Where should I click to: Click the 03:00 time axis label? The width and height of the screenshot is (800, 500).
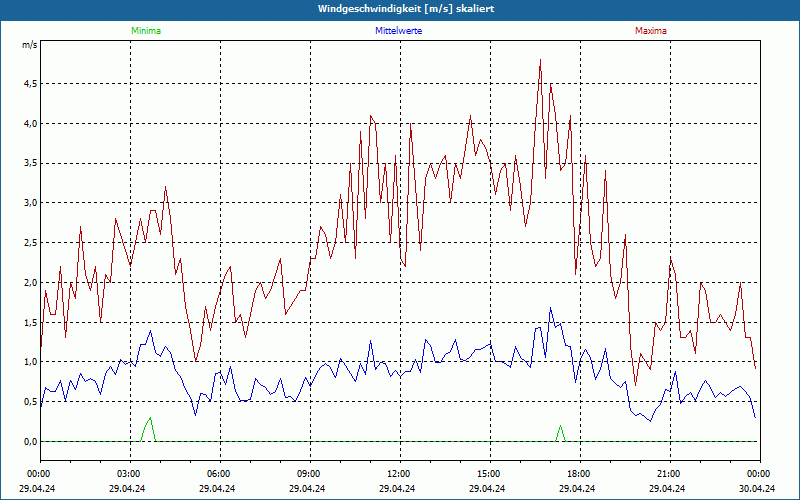(128, 474)
